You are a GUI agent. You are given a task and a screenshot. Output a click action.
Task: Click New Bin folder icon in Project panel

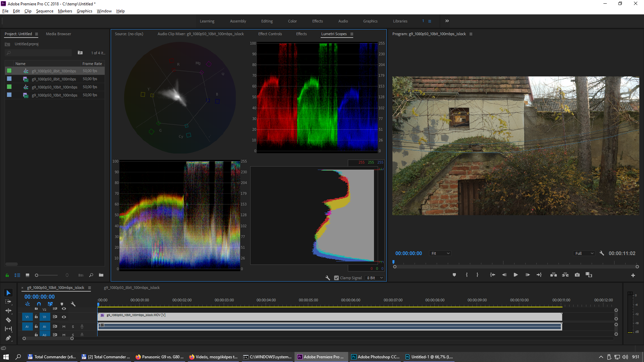tap(101, 275)
